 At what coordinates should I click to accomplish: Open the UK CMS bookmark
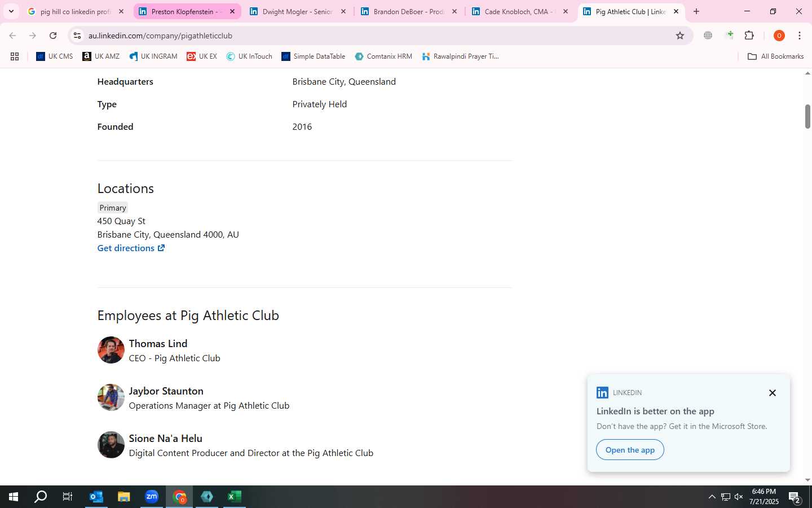[x=55, y=56]
